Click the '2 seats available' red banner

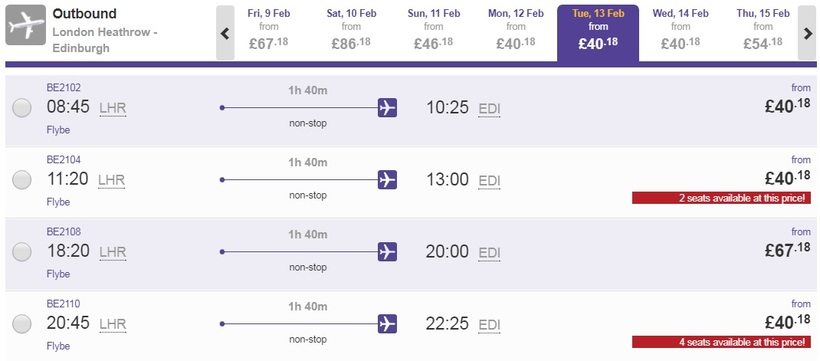tap(722, 198)
